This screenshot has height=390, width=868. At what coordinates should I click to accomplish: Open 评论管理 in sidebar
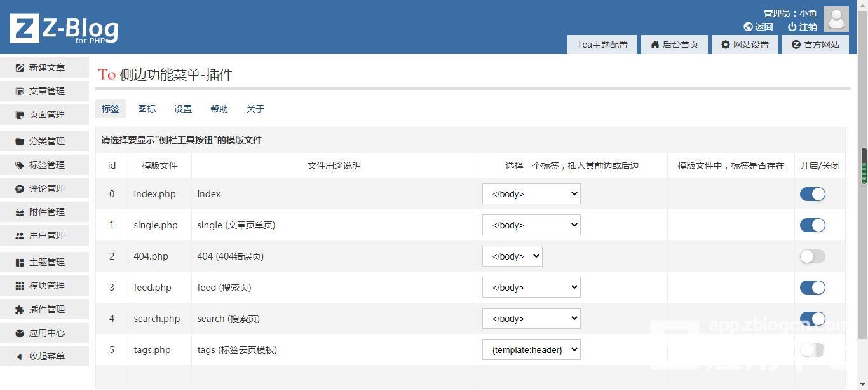[44, 188]
